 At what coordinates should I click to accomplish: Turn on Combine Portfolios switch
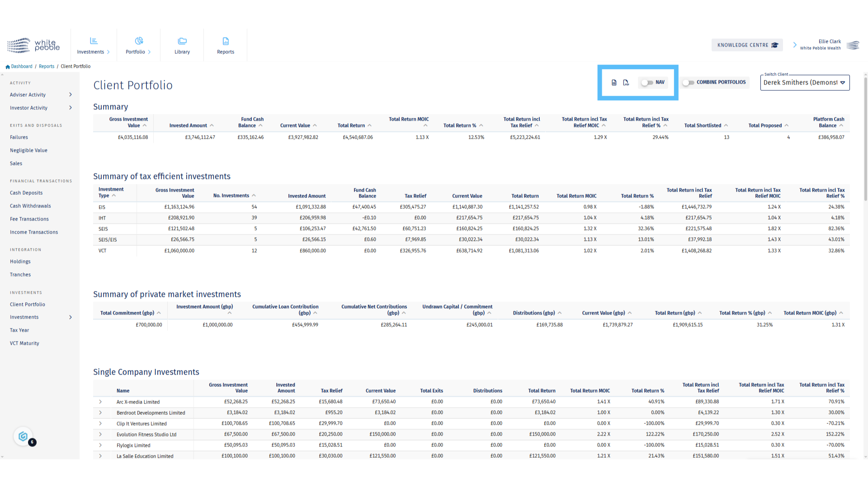[688, 83]
